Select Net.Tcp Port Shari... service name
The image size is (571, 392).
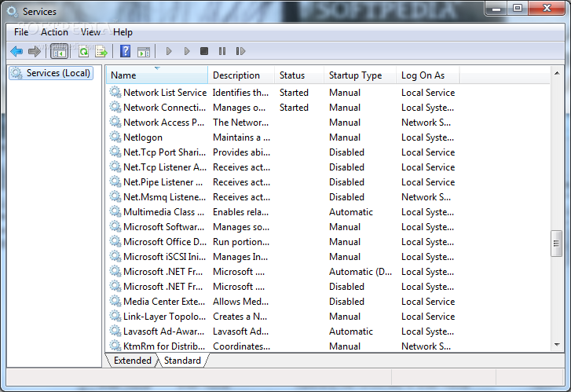click(x=164, y=152)
